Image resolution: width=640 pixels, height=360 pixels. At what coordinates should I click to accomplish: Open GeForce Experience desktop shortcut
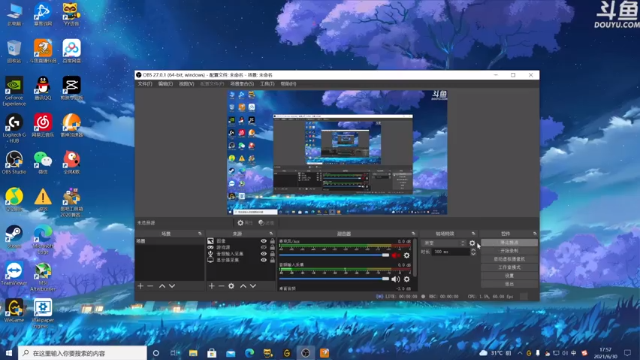pos(14,91)
